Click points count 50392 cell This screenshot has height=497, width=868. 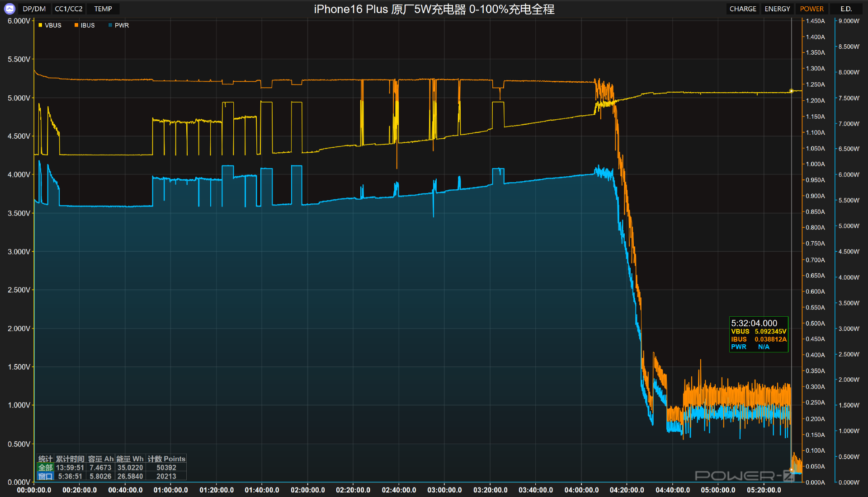click(x=166, y=468)
